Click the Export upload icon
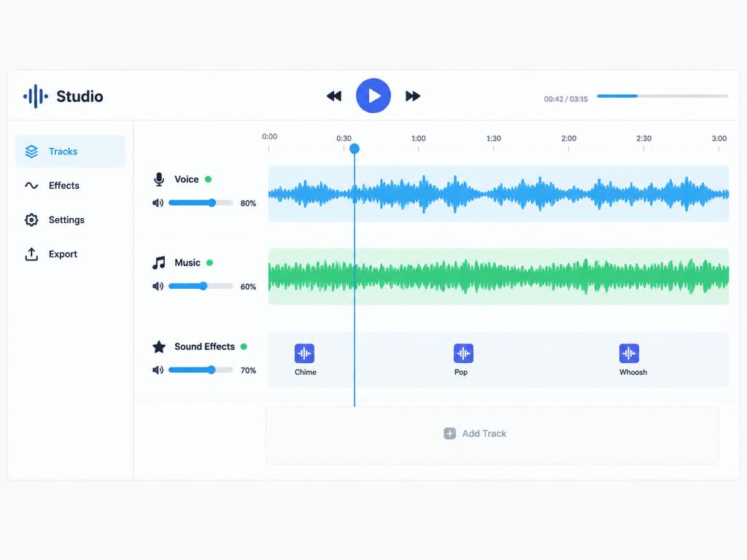The width and height of the screenshot is (747, 560). [x=31, y=254]
